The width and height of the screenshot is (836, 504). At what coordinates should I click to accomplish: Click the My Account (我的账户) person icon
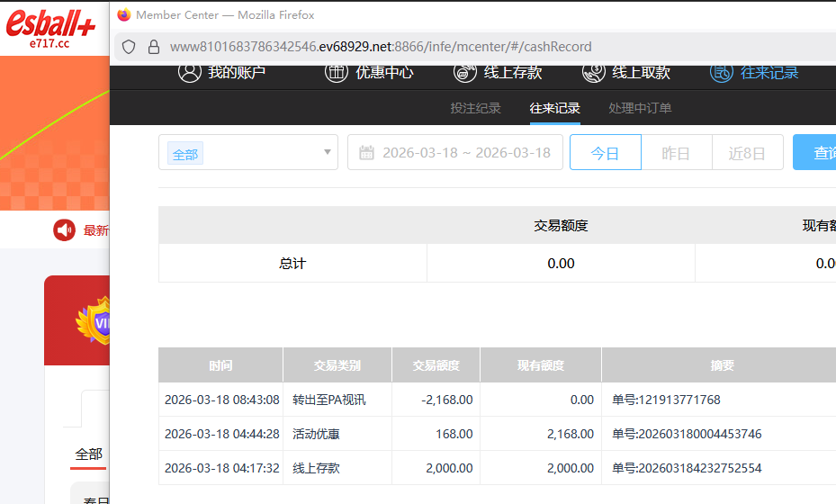(189, 72)
